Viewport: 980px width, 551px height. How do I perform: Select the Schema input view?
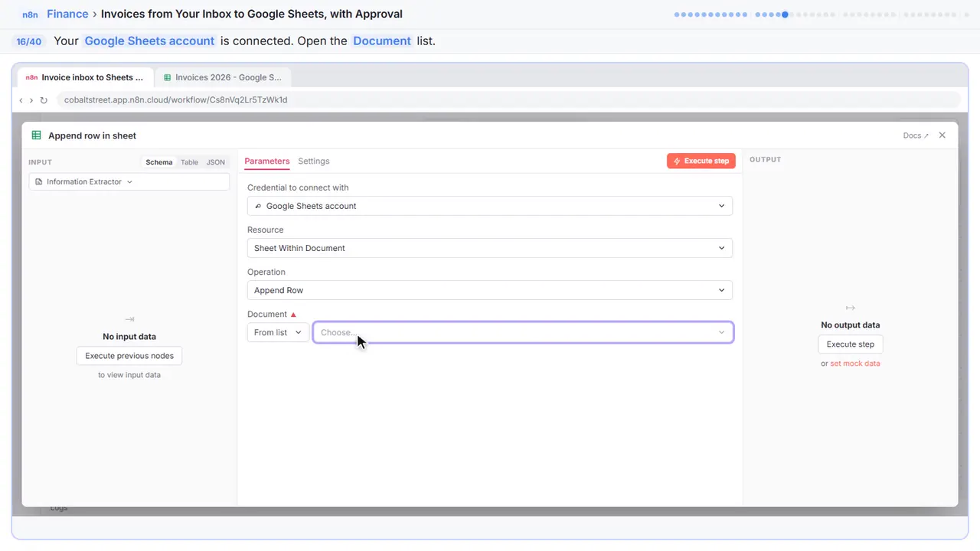[x=159, y=162]
